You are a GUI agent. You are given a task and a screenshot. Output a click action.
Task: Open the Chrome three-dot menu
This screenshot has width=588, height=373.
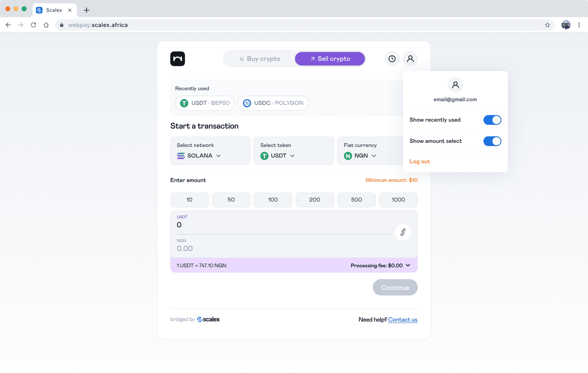point(579,25)
